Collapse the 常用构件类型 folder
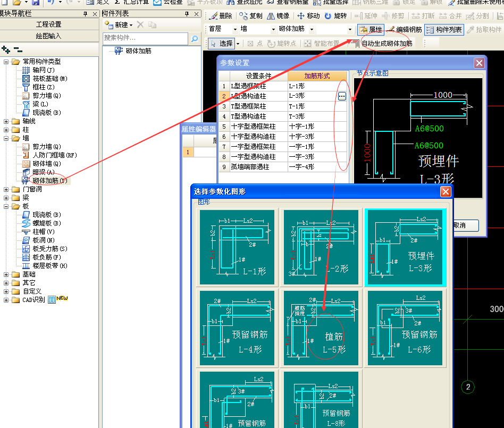Viewport: 504px width, 428px height. tap(6, 62)
